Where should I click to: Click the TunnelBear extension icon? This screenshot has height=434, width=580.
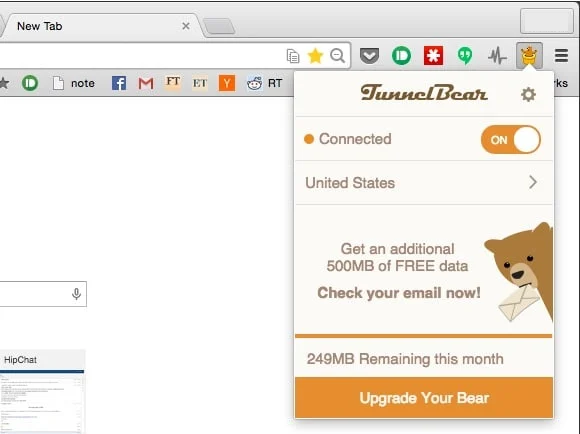coord(529,56)
